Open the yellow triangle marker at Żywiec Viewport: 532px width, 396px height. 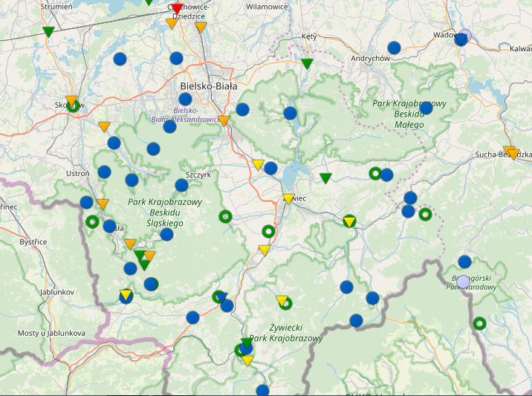288,198
